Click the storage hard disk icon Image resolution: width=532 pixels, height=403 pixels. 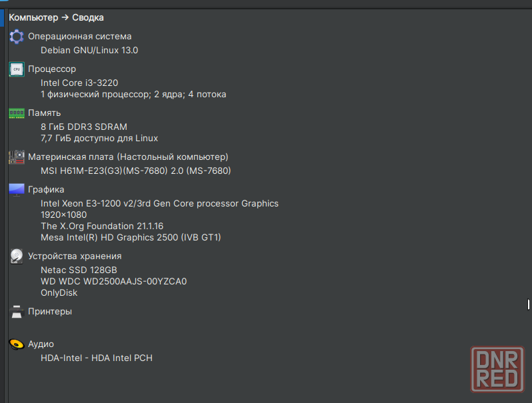[17, 256]
